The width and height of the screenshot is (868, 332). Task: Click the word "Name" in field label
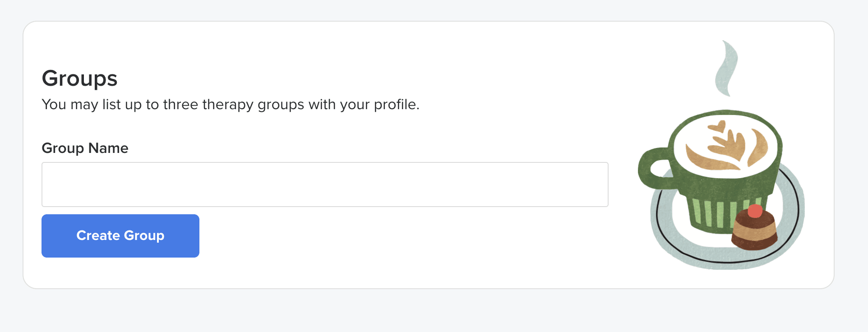(x=108, y=148)
